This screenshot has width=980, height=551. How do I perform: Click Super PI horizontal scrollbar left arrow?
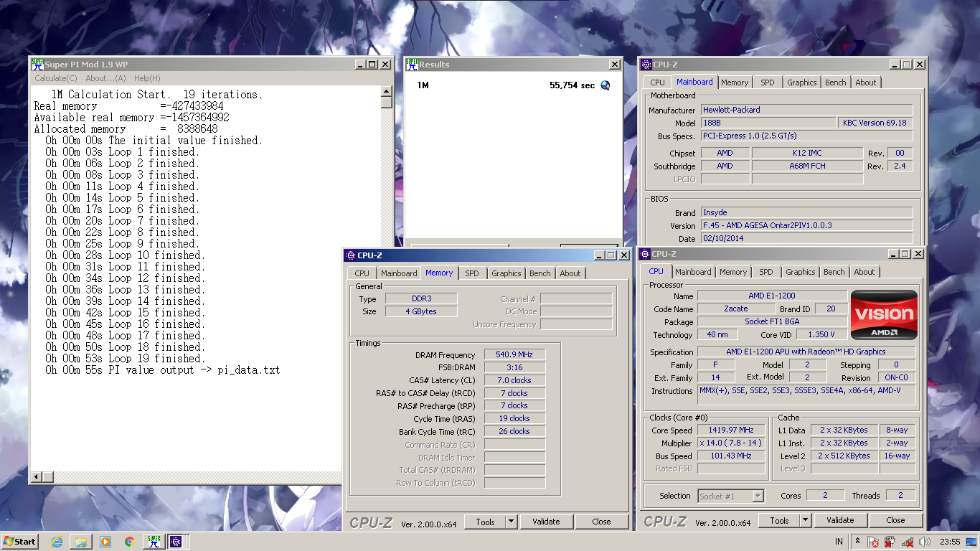[x=38, y=476]
